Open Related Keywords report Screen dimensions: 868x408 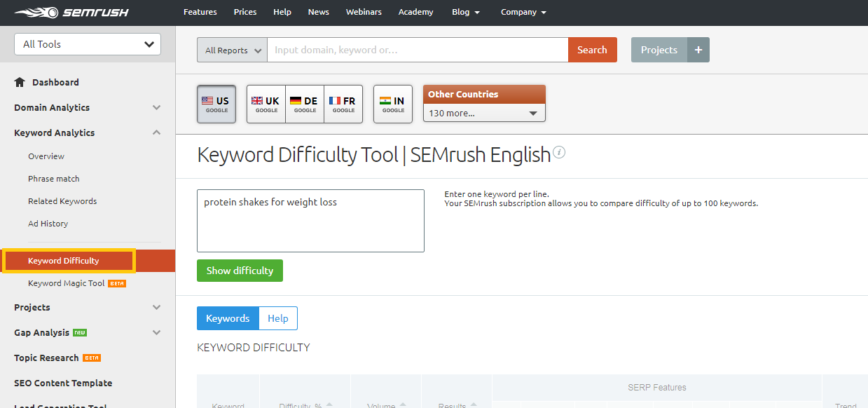point(62,201)
